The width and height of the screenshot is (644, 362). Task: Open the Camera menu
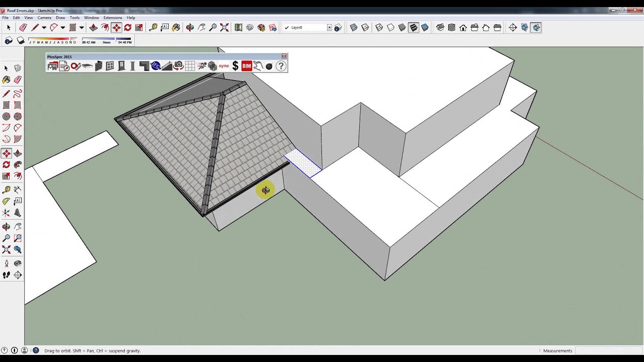click(x=44, y=18)
